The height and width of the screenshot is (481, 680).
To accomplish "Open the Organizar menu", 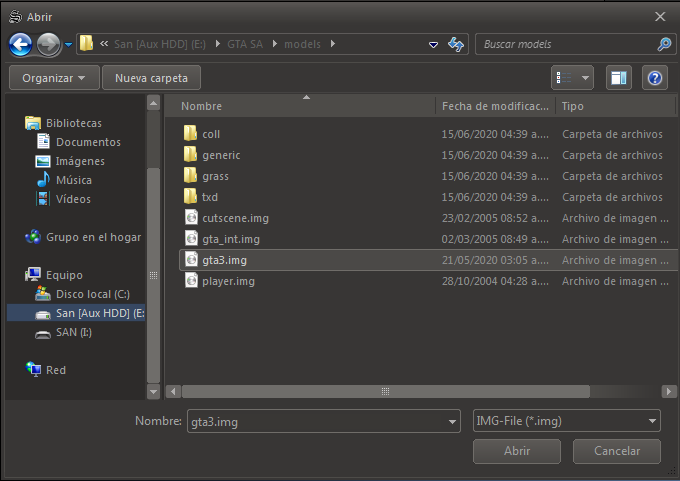I will (54, 78).
